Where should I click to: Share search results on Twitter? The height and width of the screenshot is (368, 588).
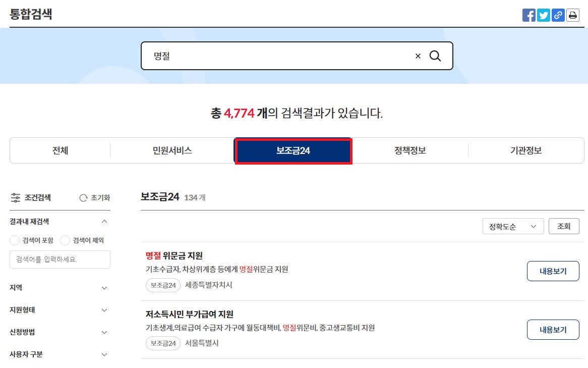point(543,15)
